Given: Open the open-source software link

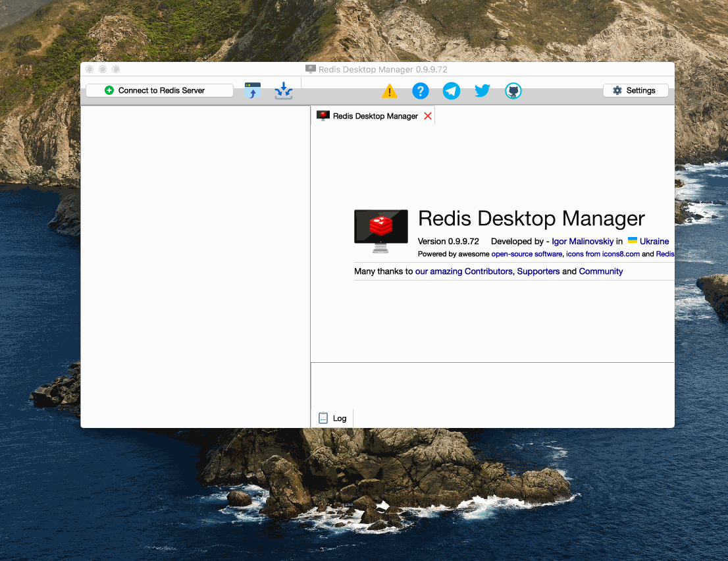Looking at the screenshot, I should tap(527, 254).
